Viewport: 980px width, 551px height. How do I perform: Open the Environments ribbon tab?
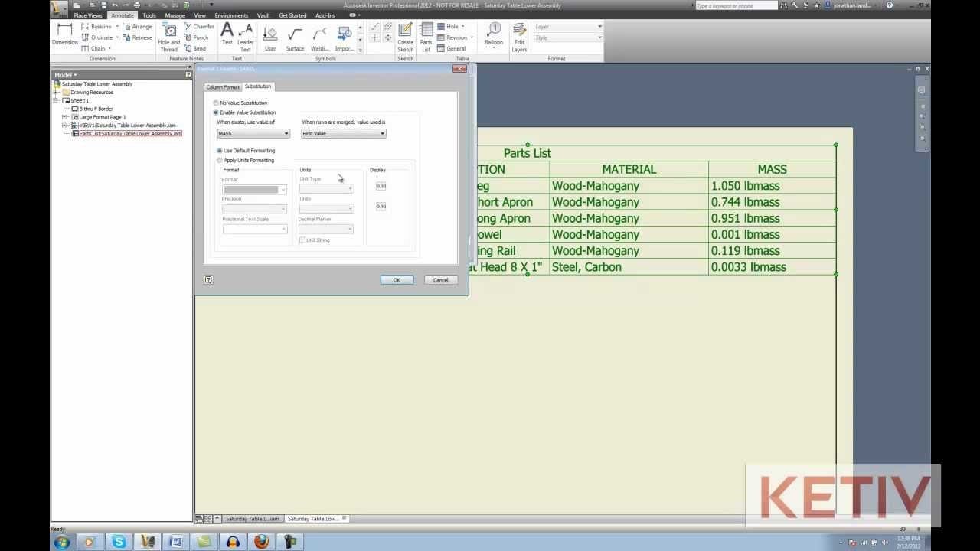click(231, 15)
